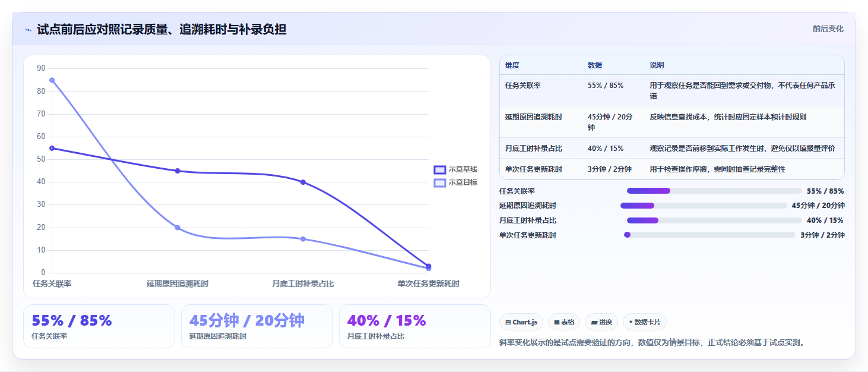Viewport: 868px width, 372px height.
Task: Click the lightning icon beside the panel title
Action: pos(28,30)
